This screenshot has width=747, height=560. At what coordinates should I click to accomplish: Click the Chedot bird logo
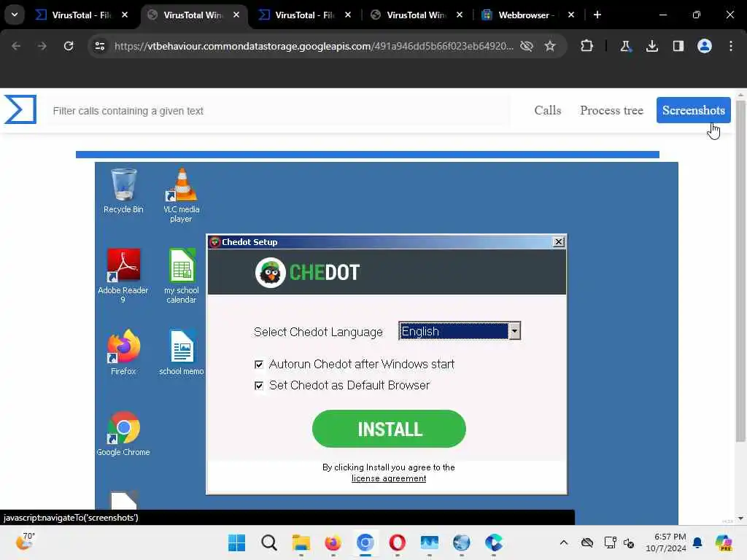(x=270, y=273)
